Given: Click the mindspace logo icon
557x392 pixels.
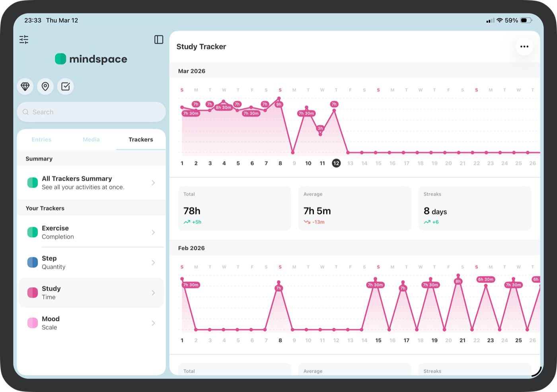Looking at the screenshot, I should click(60, 59).
